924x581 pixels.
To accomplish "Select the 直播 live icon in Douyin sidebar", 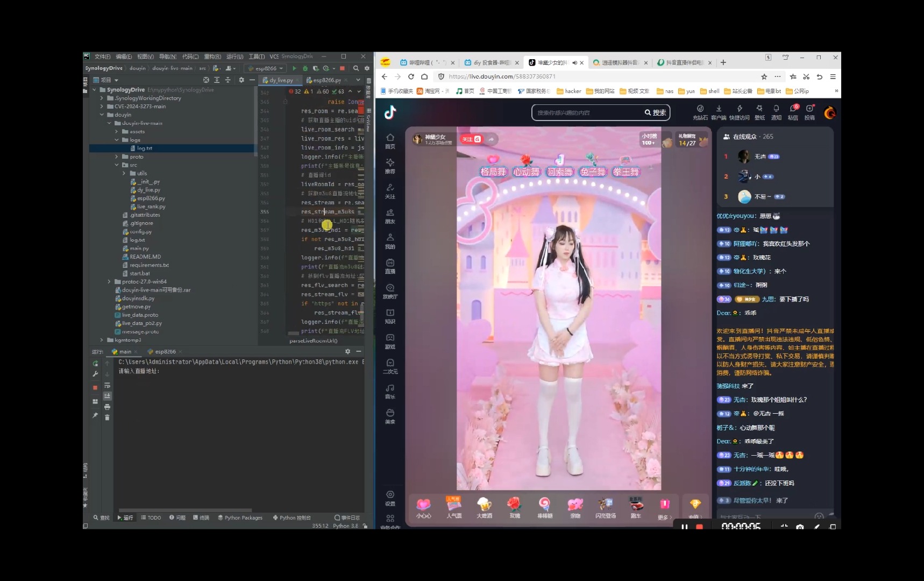I will click(x=390, y=265).
